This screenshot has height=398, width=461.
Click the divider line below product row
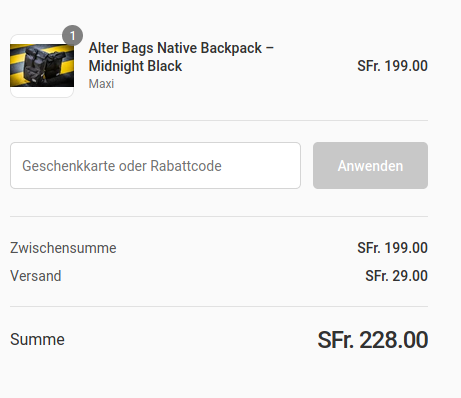[x=219, y=120]
